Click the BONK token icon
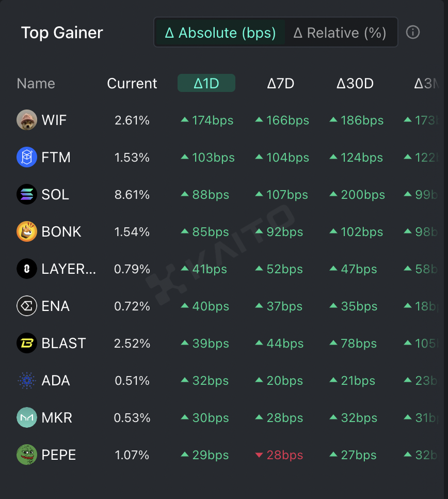The width and height of the screenshot is (448, 499). click(27, 232)
